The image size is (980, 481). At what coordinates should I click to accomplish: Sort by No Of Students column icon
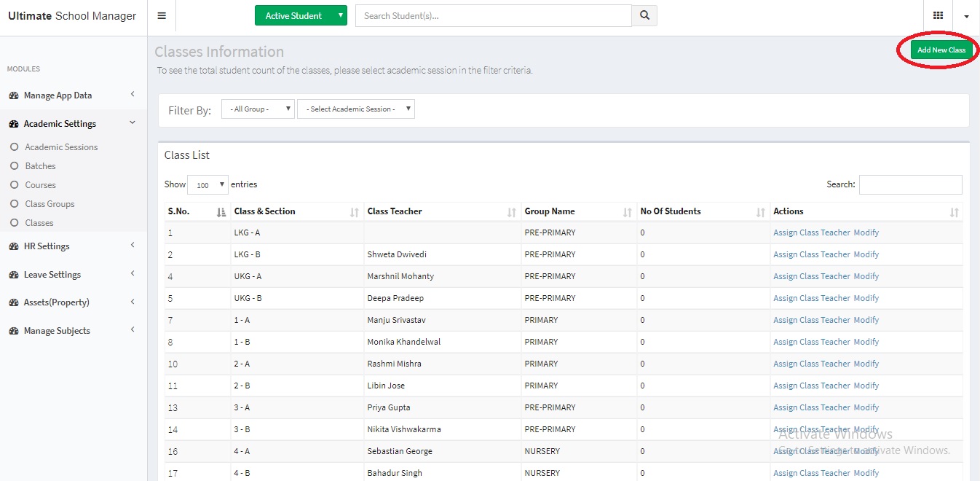point(761,212)
